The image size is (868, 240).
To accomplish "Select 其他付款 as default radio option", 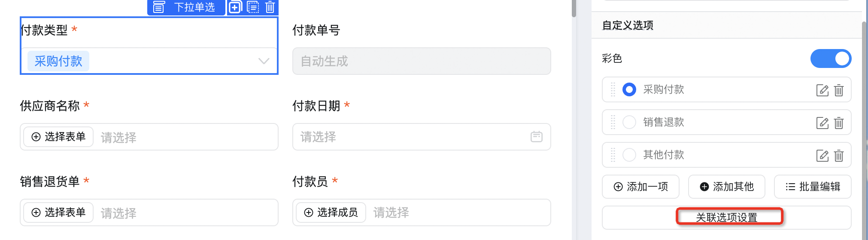I will 629,155.
